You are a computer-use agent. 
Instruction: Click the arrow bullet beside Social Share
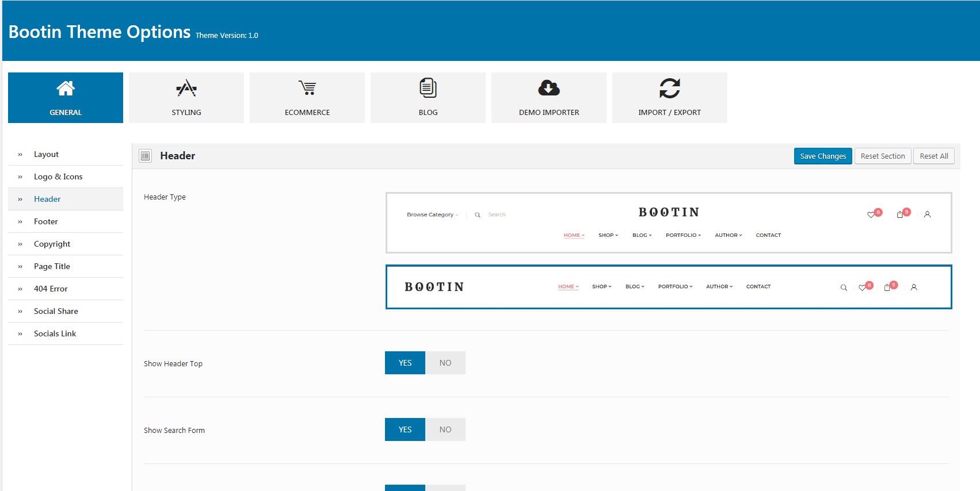point(20,311)
